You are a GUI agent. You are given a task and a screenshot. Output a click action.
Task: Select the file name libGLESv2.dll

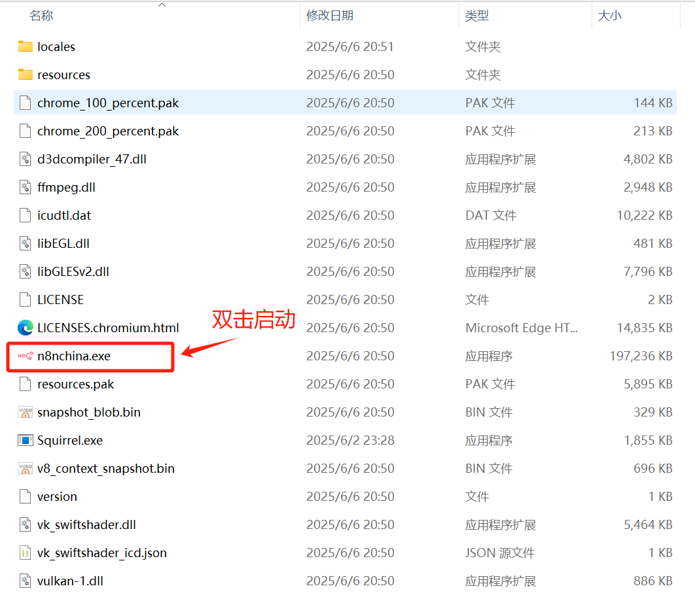73,271
